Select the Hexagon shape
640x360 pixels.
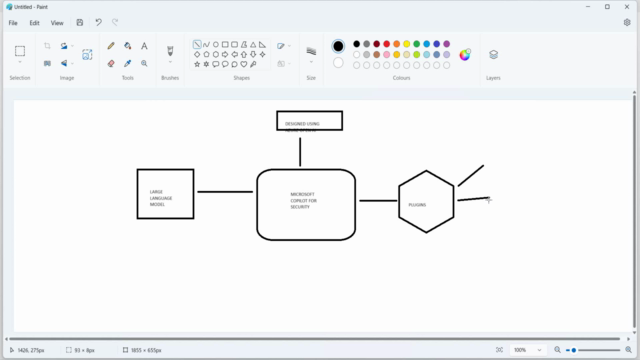point(216,54)
